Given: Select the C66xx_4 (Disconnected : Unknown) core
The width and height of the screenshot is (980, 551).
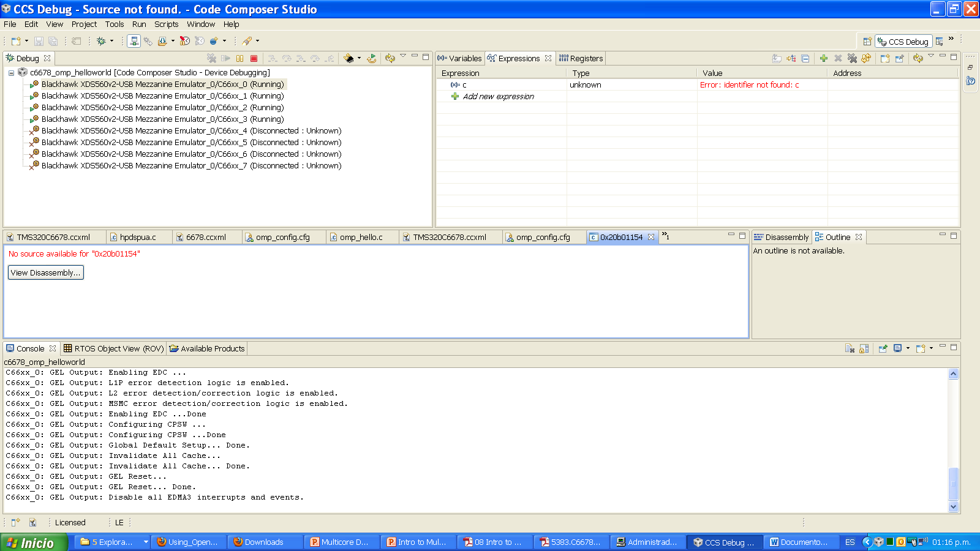Looking at the screenshot, I should 191,130.
